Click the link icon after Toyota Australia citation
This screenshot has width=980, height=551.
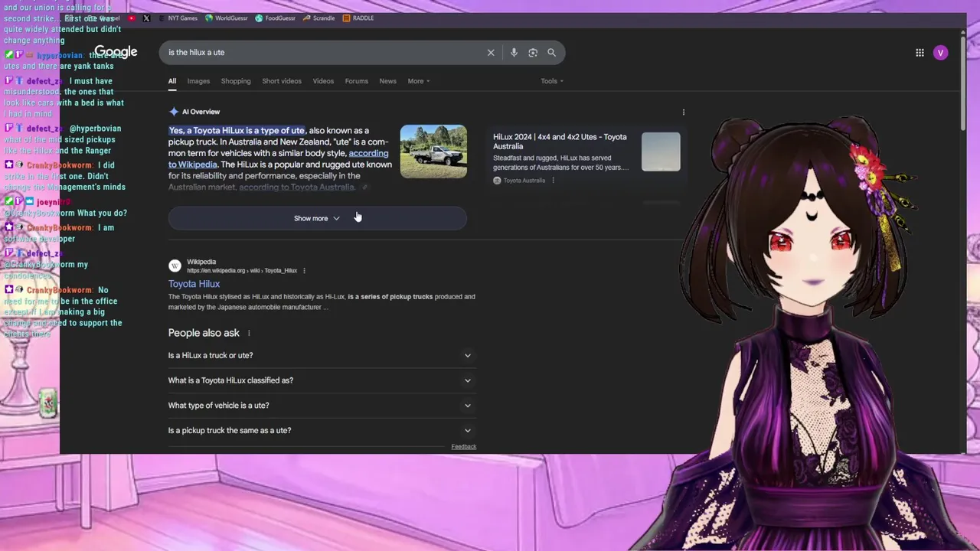click(364, 187)
